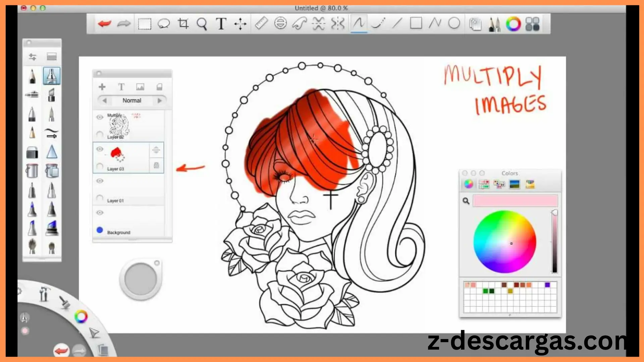Screen dimensions: 644x362
Task: Select the straight Line draw style
Action: [397, 23]
